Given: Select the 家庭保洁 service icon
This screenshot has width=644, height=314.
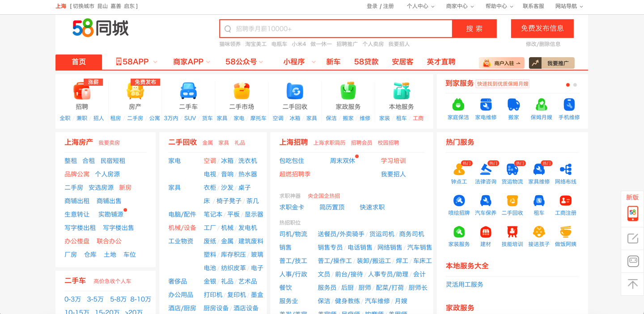Looking at the screenshot, I should [458, 105].
